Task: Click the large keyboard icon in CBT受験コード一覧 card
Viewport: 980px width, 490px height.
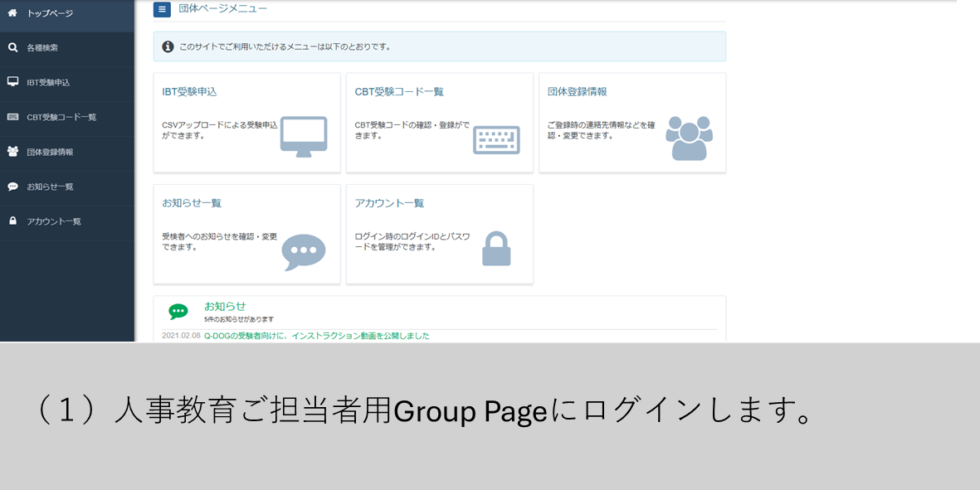Action: [x=496, y=140]
